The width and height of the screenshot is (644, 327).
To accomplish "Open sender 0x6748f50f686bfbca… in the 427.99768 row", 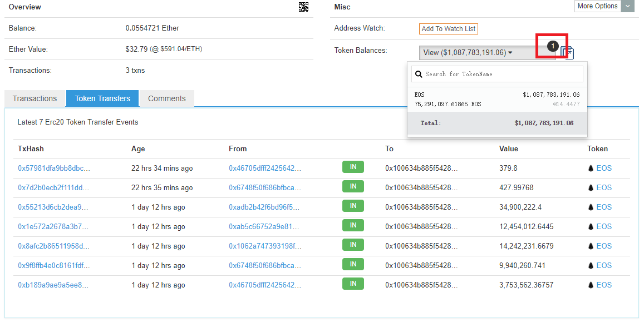I will [x=265, y=187].
